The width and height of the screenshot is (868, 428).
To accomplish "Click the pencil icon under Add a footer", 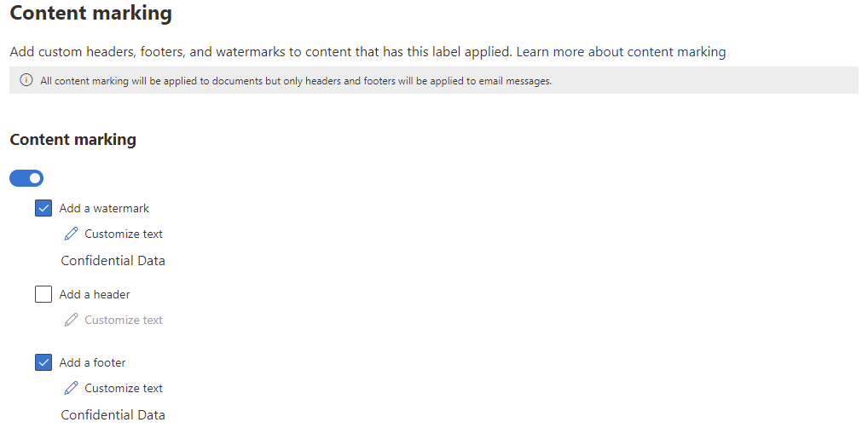I will (x=71, y=388).
